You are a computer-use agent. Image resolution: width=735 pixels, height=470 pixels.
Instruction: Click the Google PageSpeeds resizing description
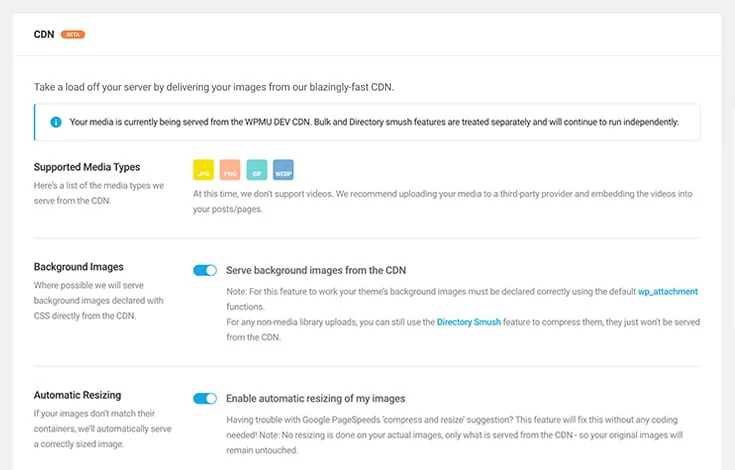coord(455,435)
